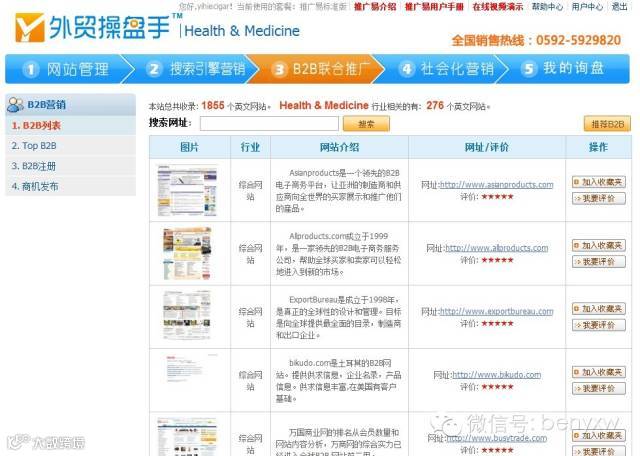
Task: Click star rating of exportbureau row
Action: coord(497,323)
